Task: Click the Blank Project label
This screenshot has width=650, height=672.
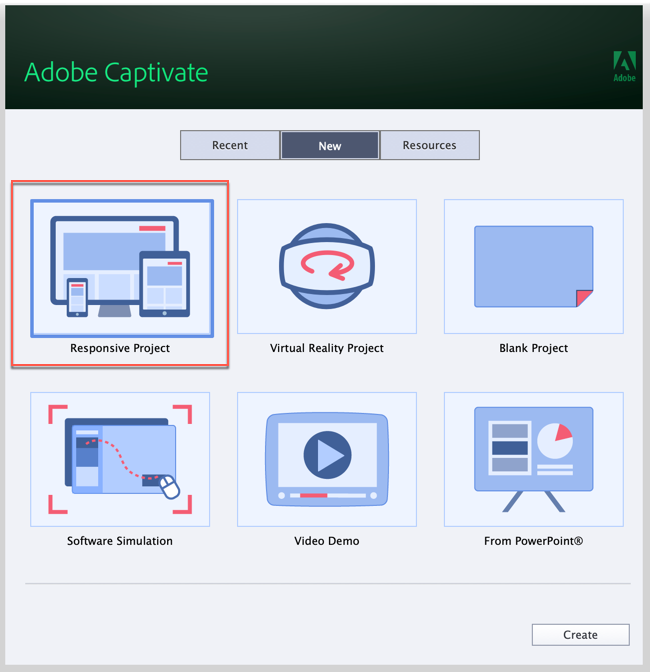Action: click(x=534, y=348)
